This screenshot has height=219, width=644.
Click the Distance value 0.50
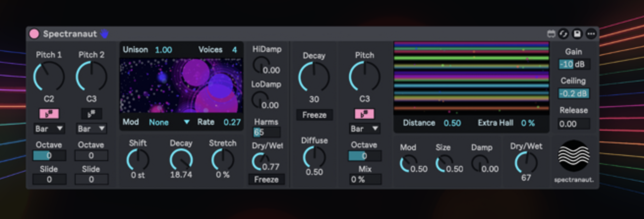pyautogui.click(x=452, y=123)
